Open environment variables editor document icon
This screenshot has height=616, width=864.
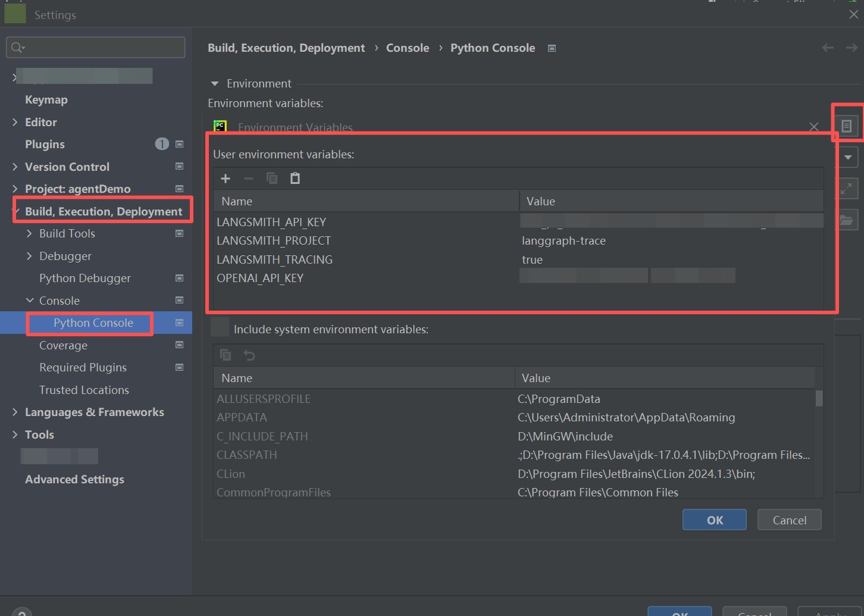click(x=846, y=126)
